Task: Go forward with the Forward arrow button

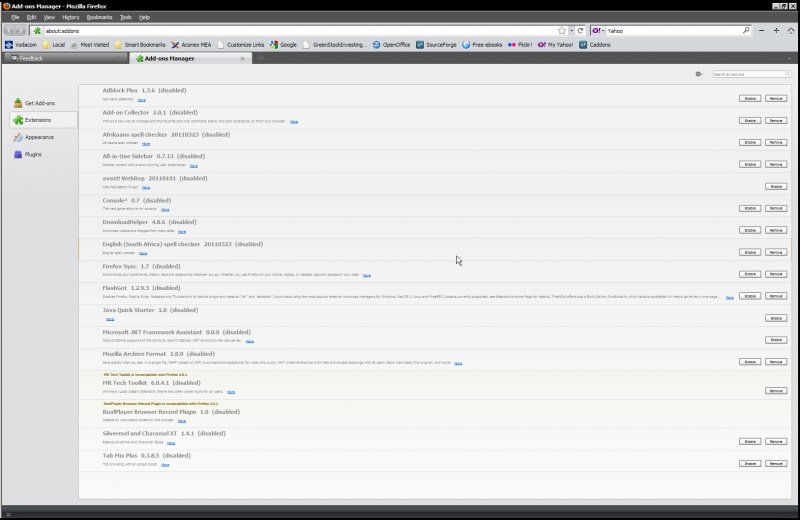Action: pyautogui.click(x=21, y=31)
